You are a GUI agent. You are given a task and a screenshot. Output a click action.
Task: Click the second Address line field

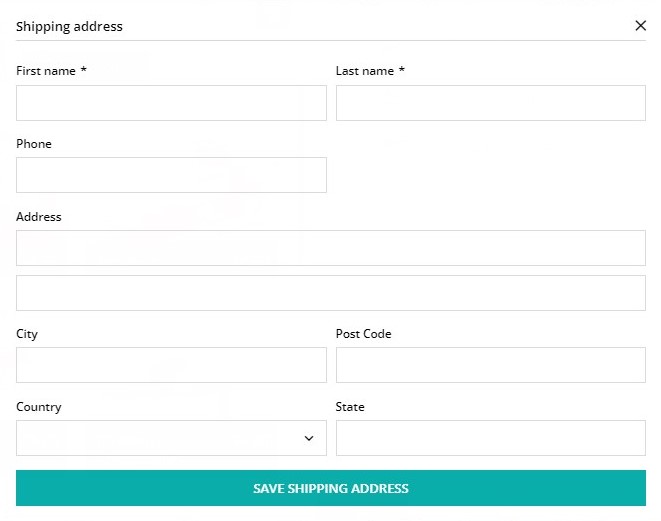[x=331, y=293]
